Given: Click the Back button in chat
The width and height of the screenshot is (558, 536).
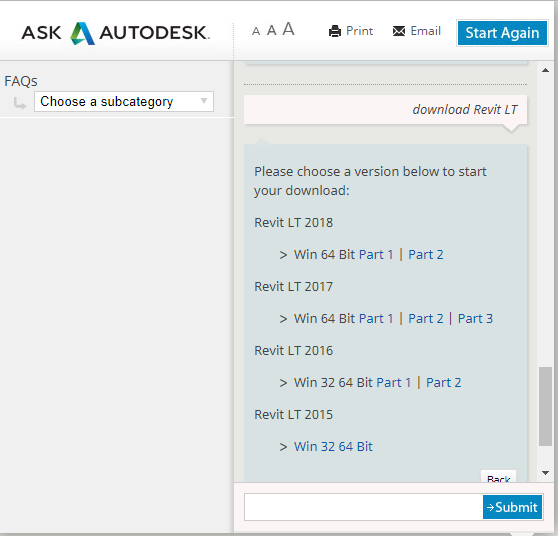Looking at the screenshot, I should [498, 477].
